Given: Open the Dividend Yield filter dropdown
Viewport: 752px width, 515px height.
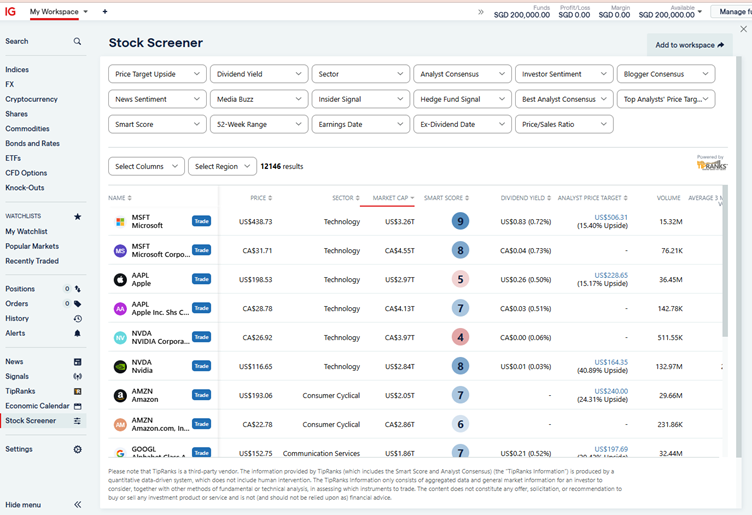Looking at the screenshot, I should [259, 74].
